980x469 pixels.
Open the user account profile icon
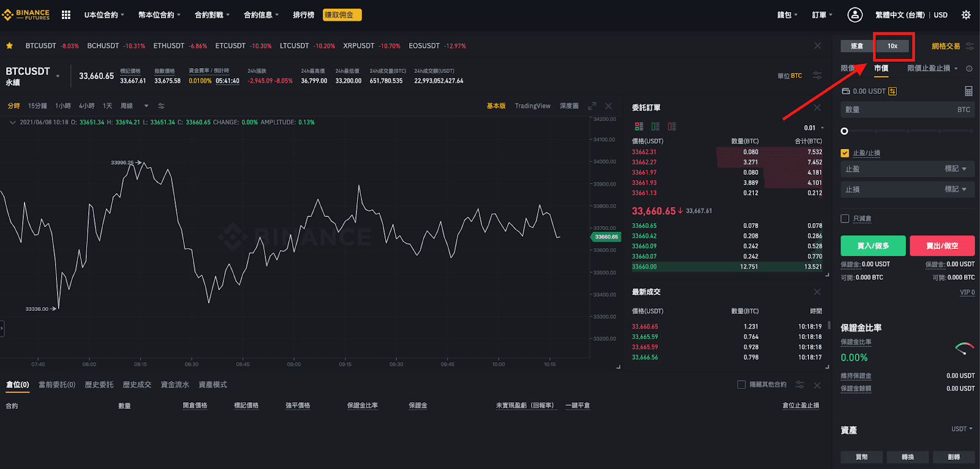point(855,15)
